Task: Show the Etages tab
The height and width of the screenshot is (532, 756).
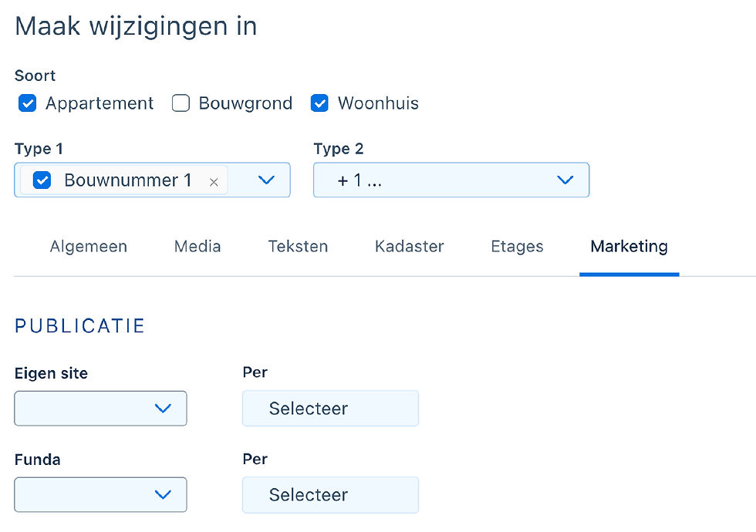Action: coord(517,247)
